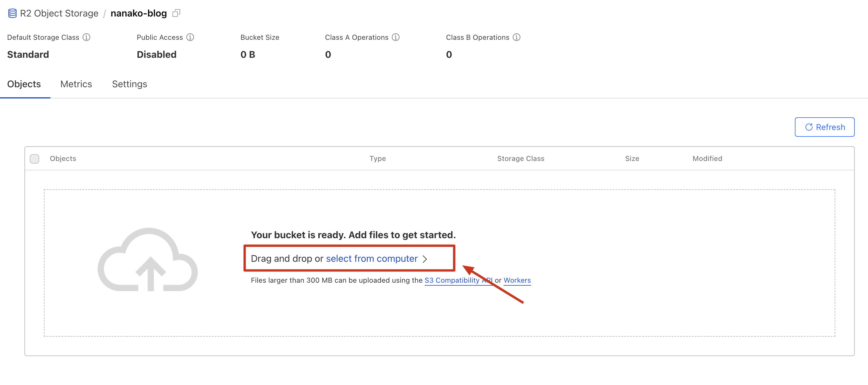Toggle the select-all objects checkbox
This screenshot has height=385, width=868.
[x=34, y=159]
